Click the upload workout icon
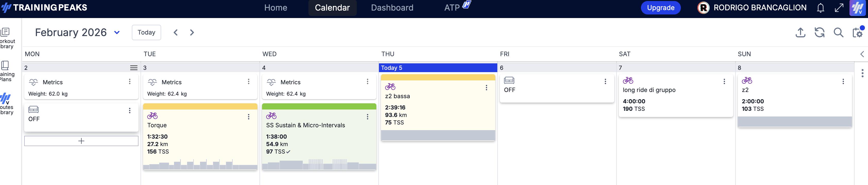Viewport: 868px width, 185px height. pos(800,33)
